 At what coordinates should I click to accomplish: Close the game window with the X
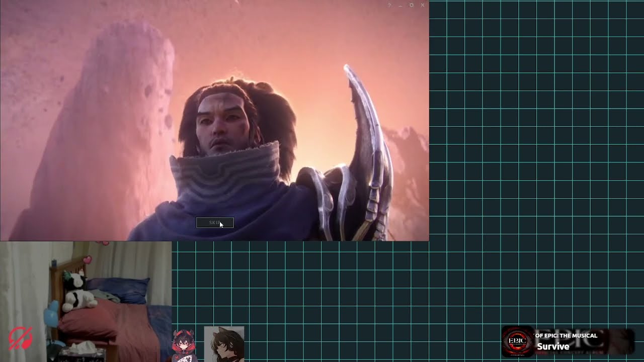click(x=423, y=5)
